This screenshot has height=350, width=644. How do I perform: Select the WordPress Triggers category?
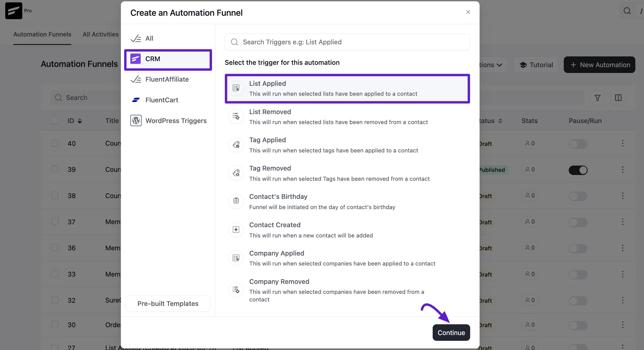point(168,121)
